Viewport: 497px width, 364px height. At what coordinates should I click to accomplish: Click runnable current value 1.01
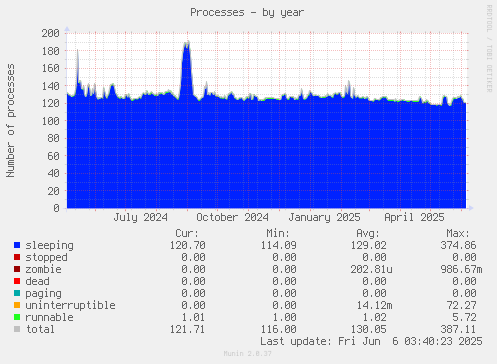pyautogui.click(x=194, y=317)
